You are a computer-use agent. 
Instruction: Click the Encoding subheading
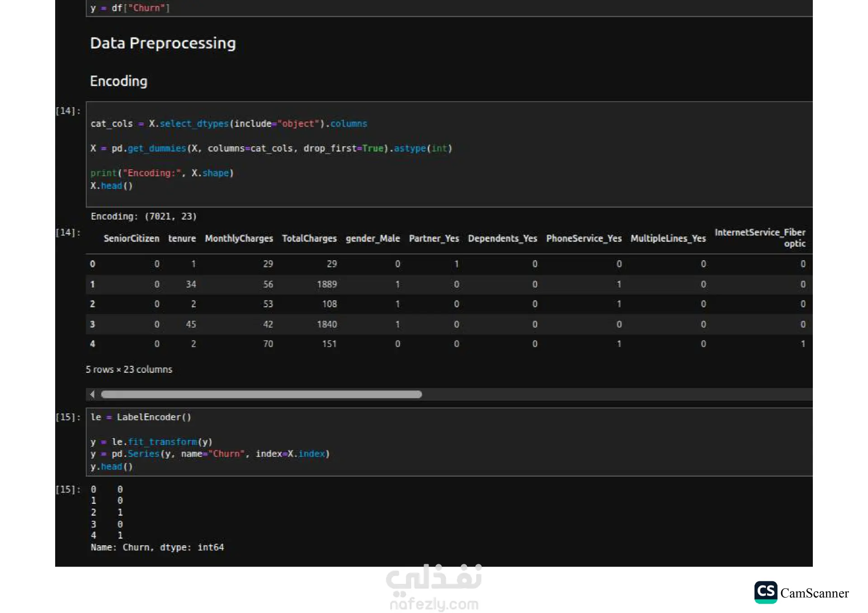coord(118,81)
